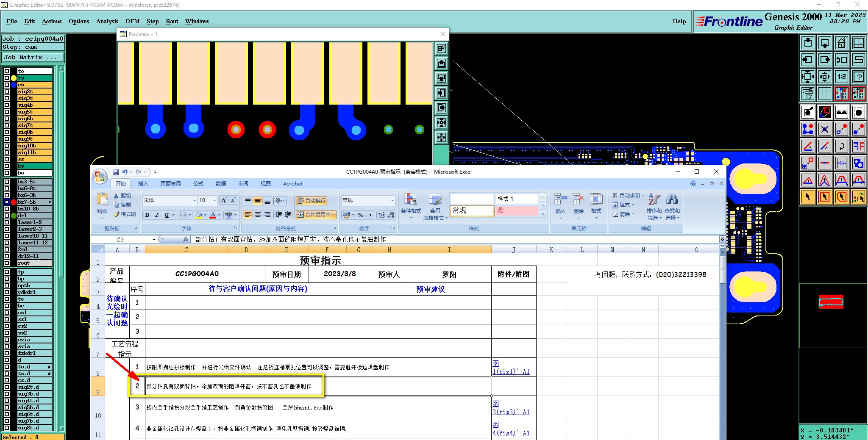868x440 pixels.
Task: Toggle the checkbox for layer mpth
Action: click(7, 285)
